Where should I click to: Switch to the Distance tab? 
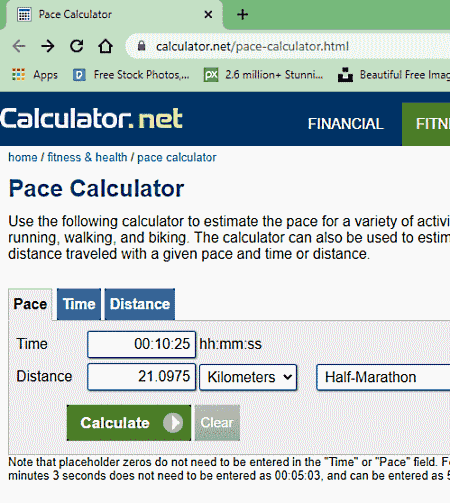point(140,304)
